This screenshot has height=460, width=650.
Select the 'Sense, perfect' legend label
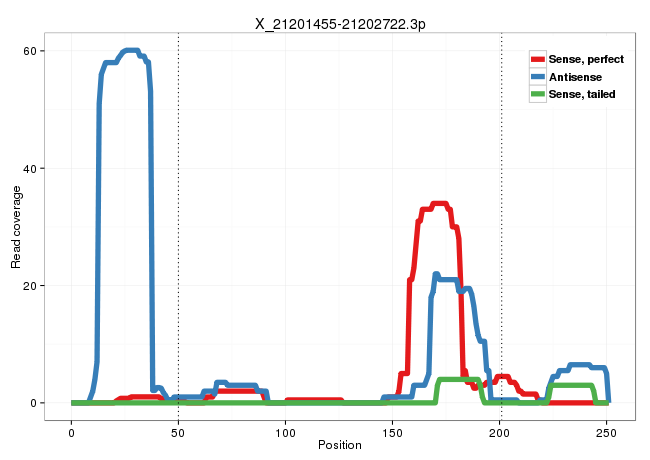coord(586,59)
